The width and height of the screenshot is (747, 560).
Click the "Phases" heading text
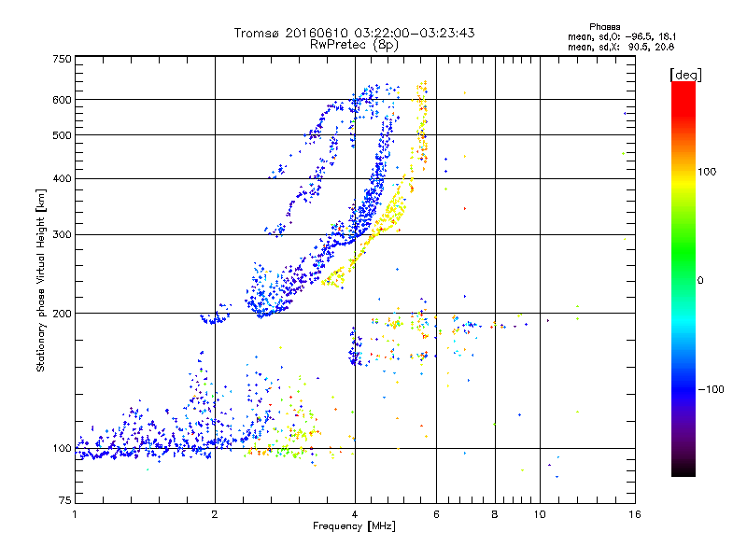[x=604, y=27]
